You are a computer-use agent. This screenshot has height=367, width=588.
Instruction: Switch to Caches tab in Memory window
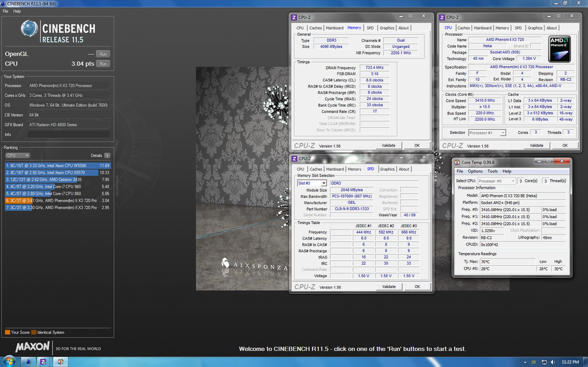click(x=315, y=28)
